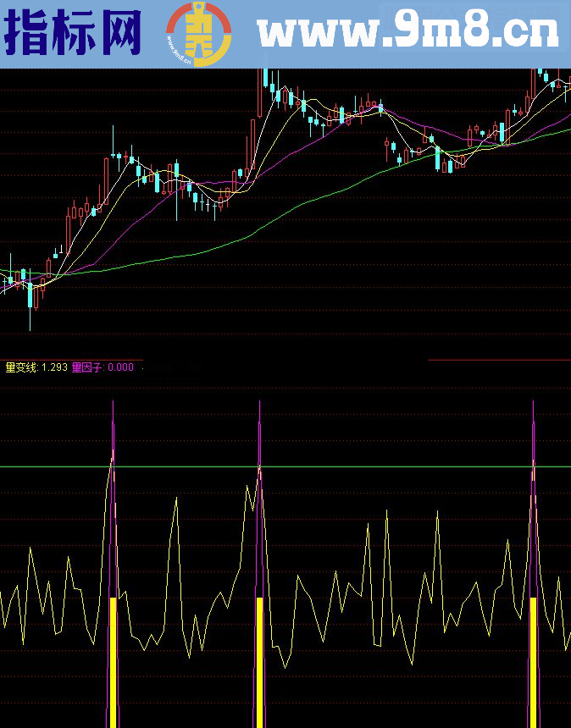571x728 pixels.
Task: Select the 量变线 indicator label
Action: pyautogui.click(x=22, y=367)
